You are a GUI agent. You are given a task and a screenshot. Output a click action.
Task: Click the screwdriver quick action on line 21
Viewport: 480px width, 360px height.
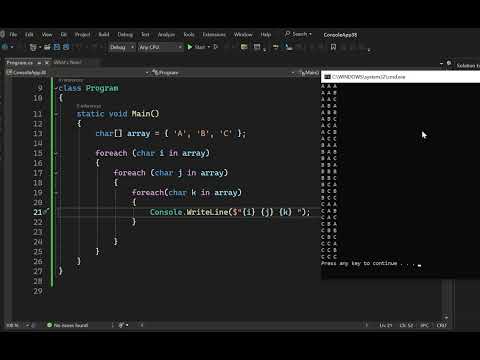pos(46,211)
